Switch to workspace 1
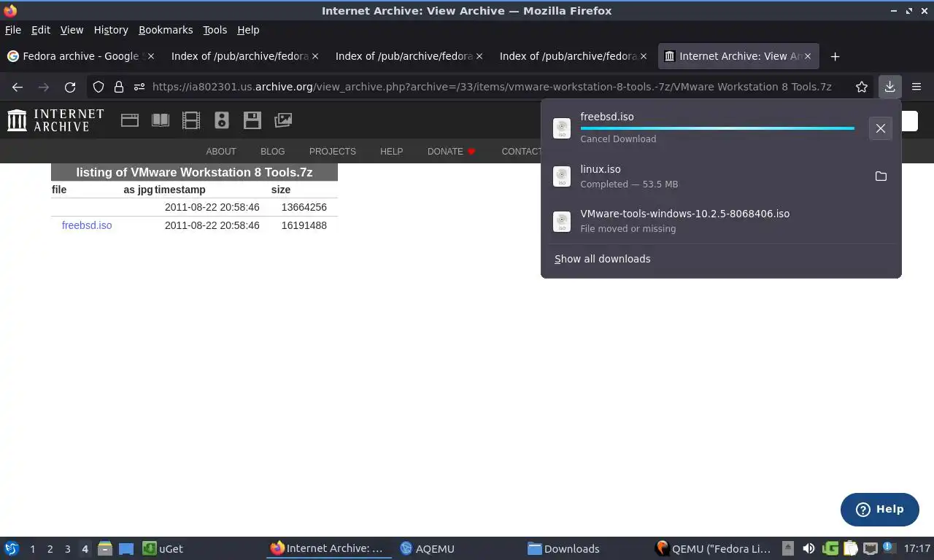Viewport: 934px width, 560px height. coord(32,548)
